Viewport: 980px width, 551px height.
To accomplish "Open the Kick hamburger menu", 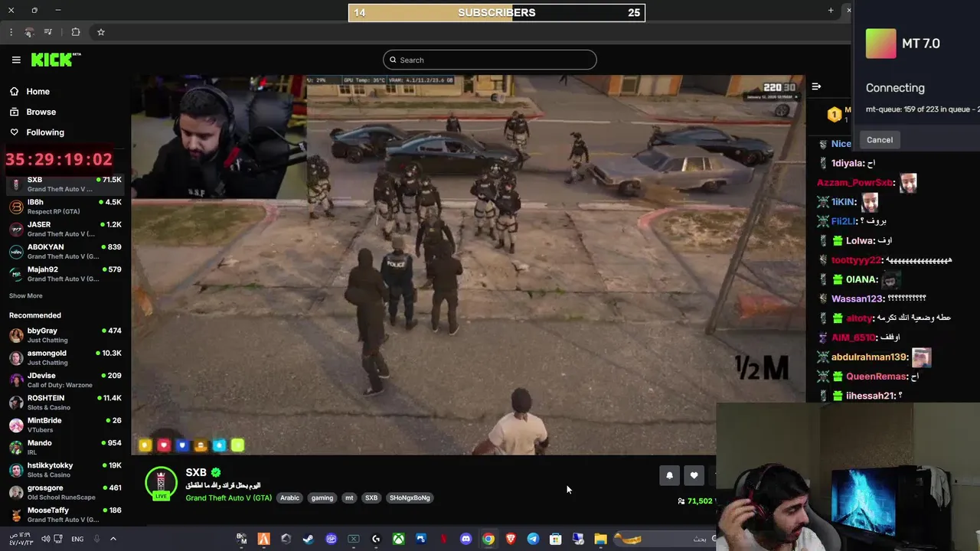I will pyautogui.click(x=16, y=60).
